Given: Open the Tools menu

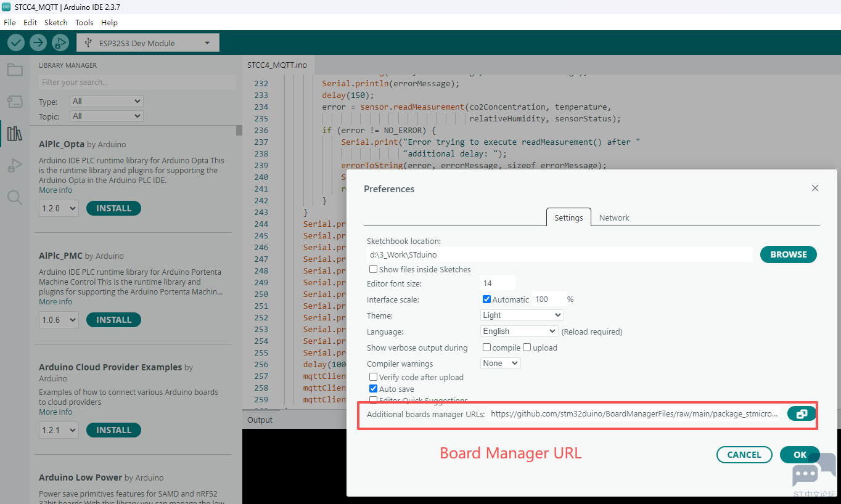Looking at the screenshot, I should [x=84, y=22].
